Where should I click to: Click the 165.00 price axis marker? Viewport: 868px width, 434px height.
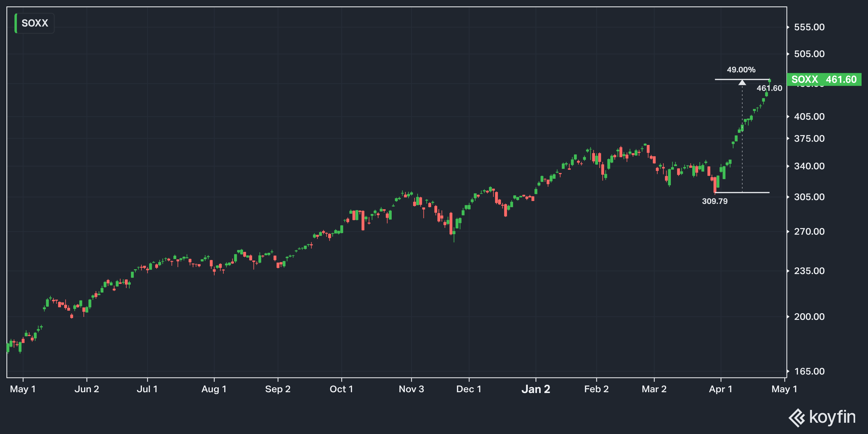tap(809, 371)
